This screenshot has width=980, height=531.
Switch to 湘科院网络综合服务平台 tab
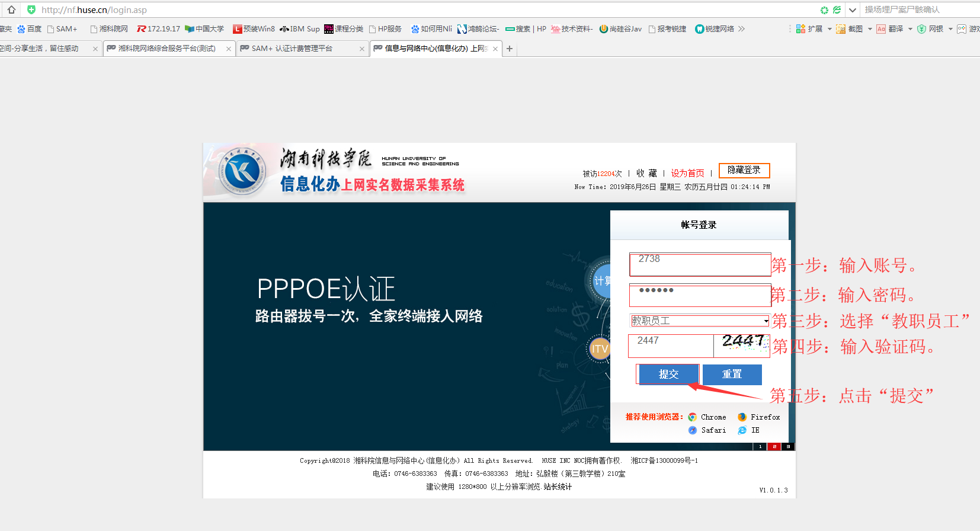coord(166,49)
